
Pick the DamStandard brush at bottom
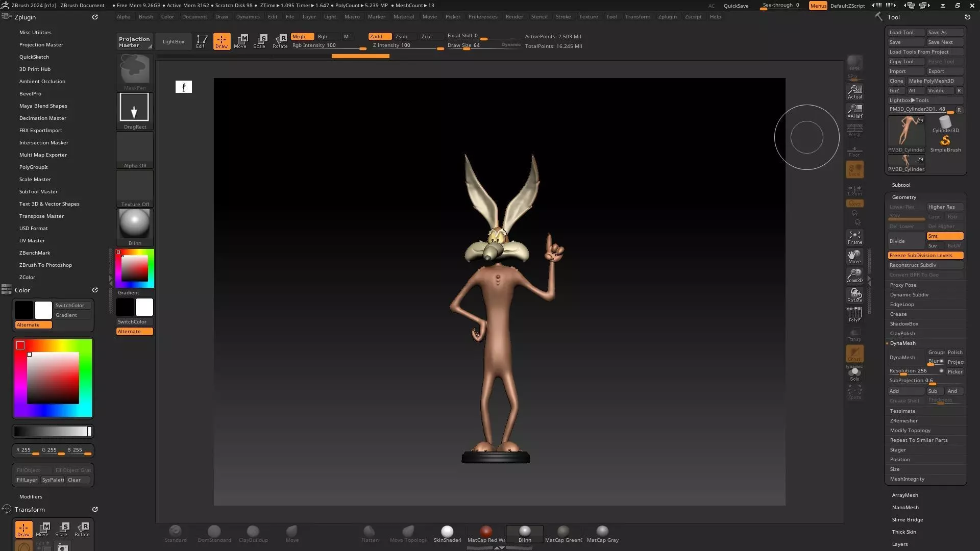[x=214, y=534]
